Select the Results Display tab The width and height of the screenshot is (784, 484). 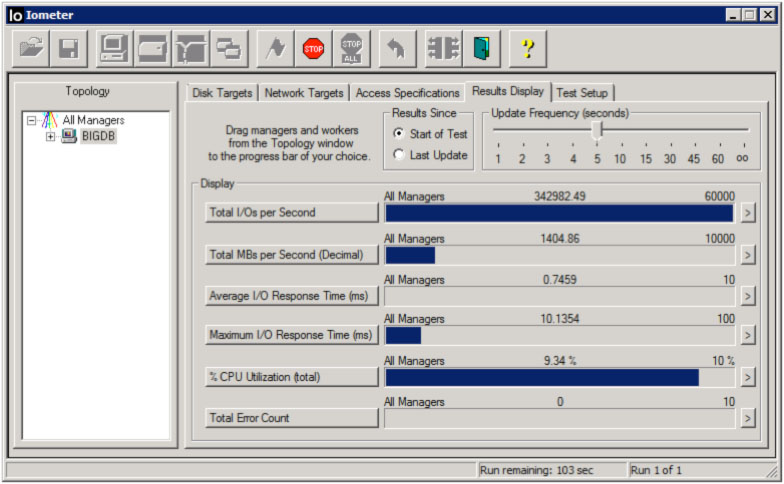click(508, 92)
